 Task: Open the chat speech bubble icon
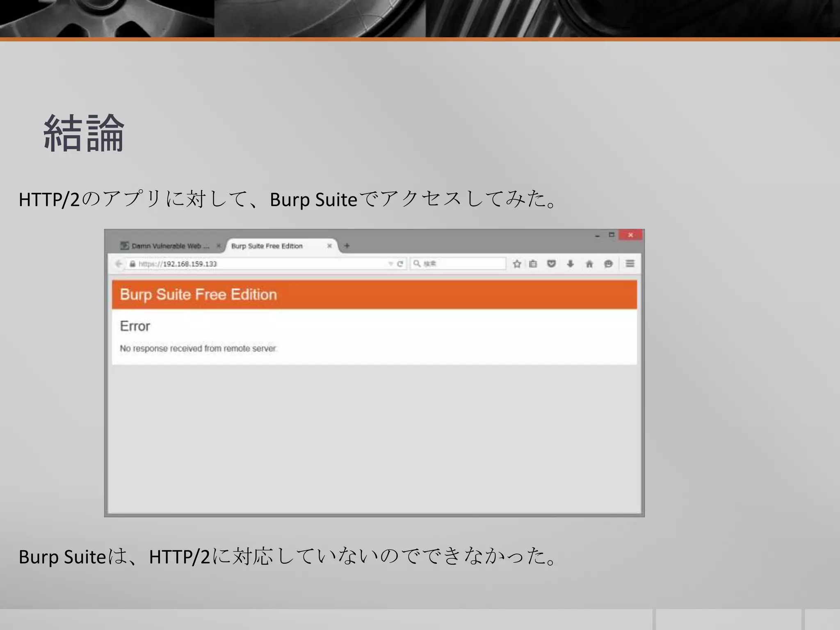tap(608, 264)
